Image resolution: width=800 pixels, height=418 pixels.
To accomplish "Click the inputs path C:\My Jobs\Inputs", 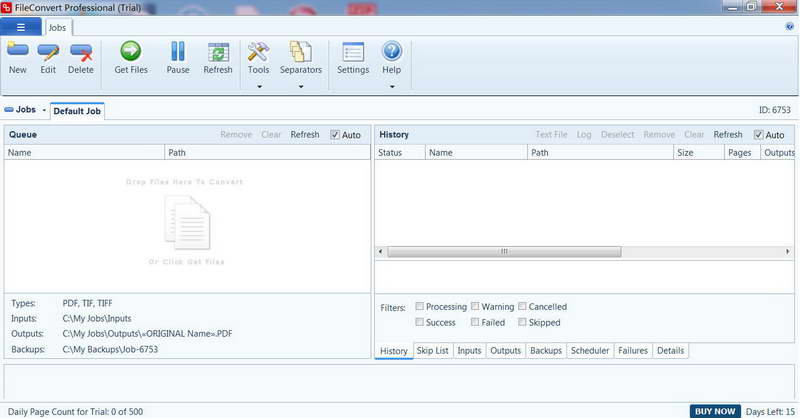I will 97,318.
